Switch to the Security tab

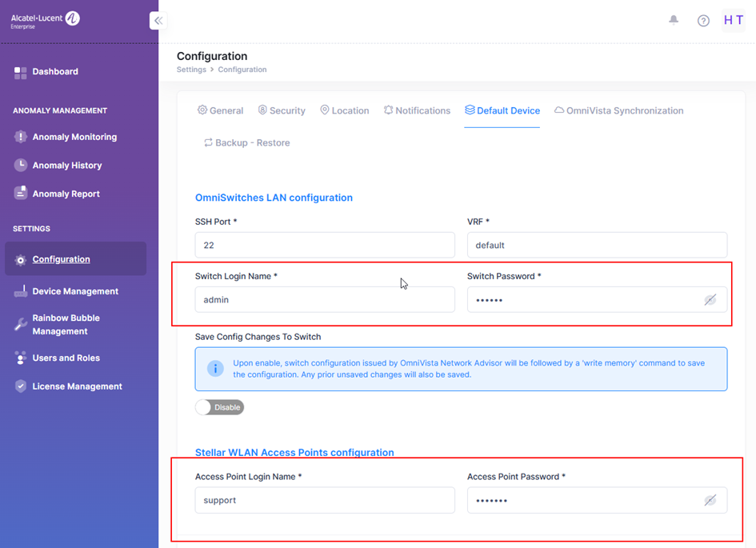pos(282,110)
